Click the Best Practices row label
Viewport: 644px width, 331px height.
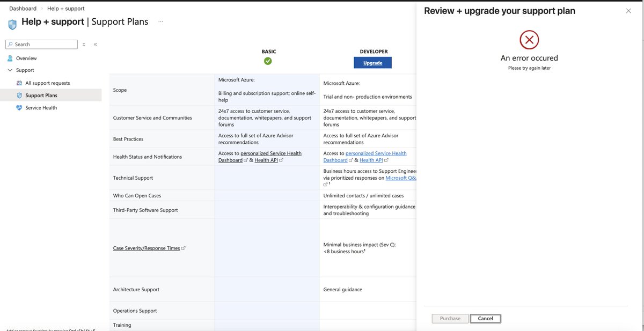click(x=128, y=139)
